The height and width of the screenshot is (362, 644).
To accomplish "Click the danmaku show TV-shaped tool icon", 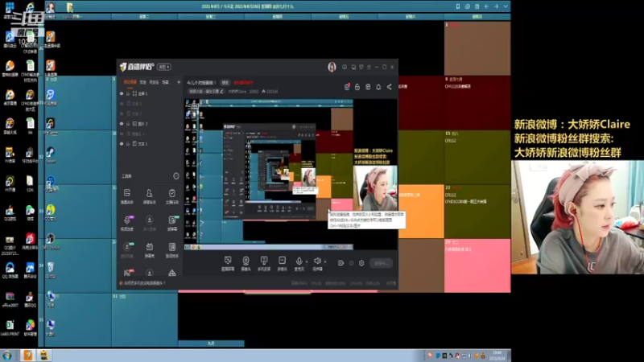I will [x=149, y=249].
